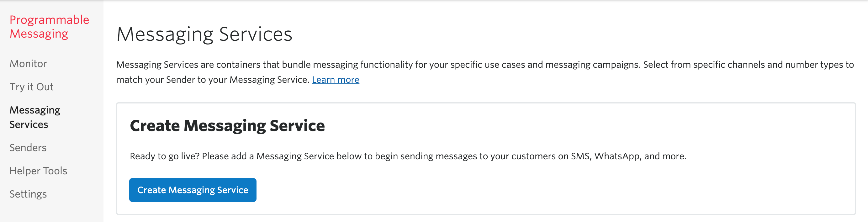Select the Create Messaging Service card heading
The image size is (868, 222).
click(x=227, y=125)
